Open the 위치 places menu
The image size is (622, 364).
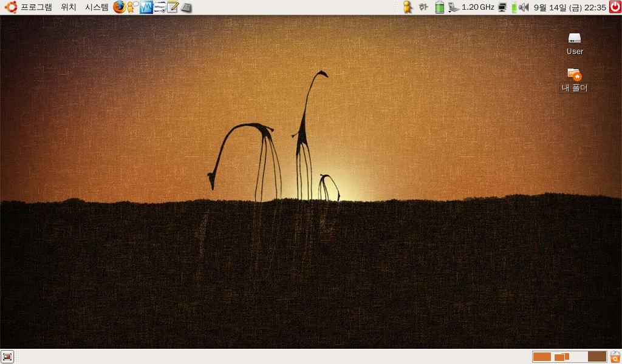[68, 7]
